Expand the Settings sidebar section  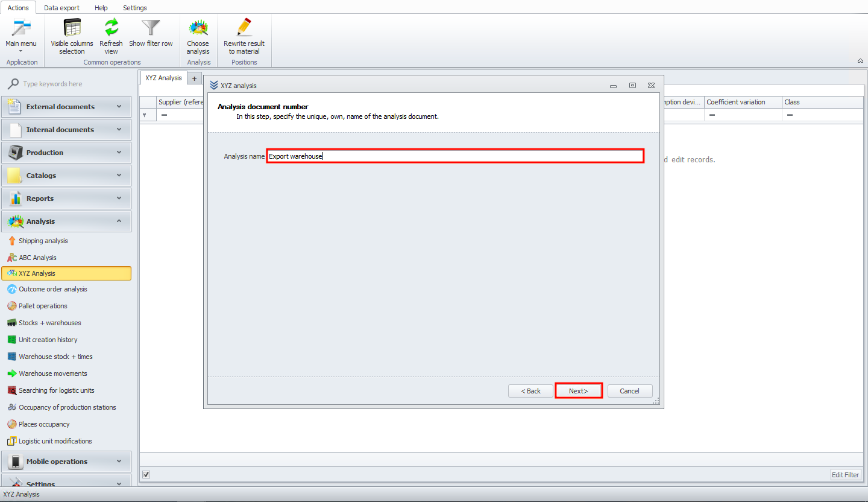point(66,480)
